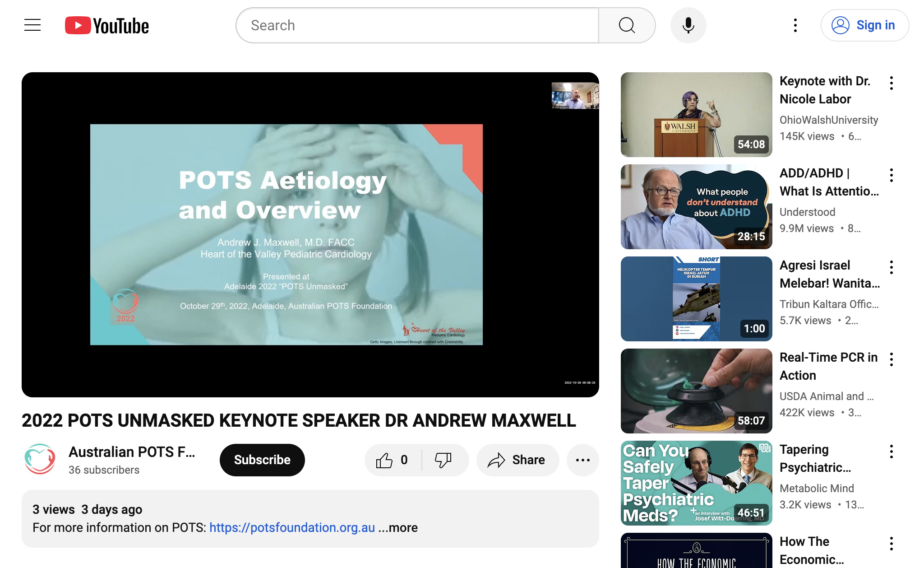This screenshot has height=568, width=924.
Task: Click Tribun Kaltara Offic... channel name
Action: pos(829,304)
